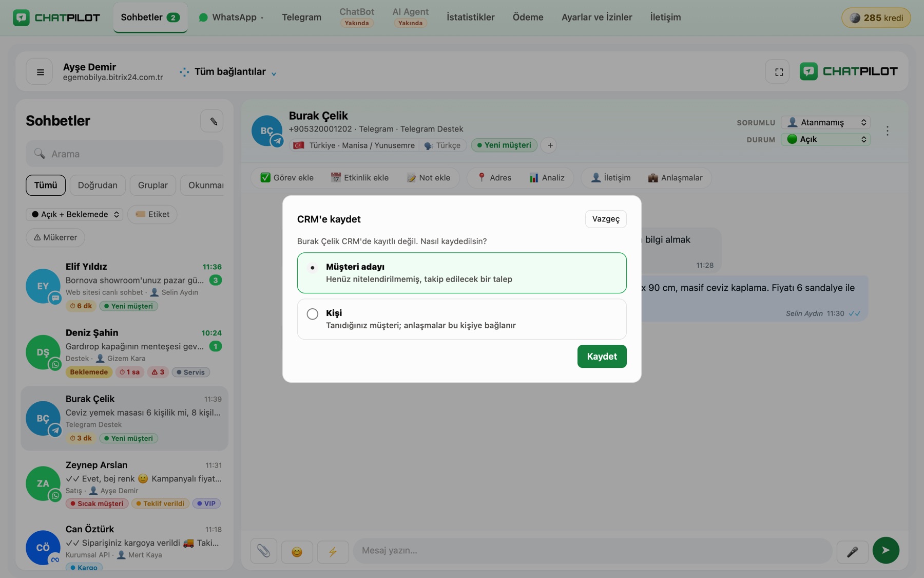This screenshot has height=578, width=924.
Task: Open the emoji picker
Action: (297, 551)
